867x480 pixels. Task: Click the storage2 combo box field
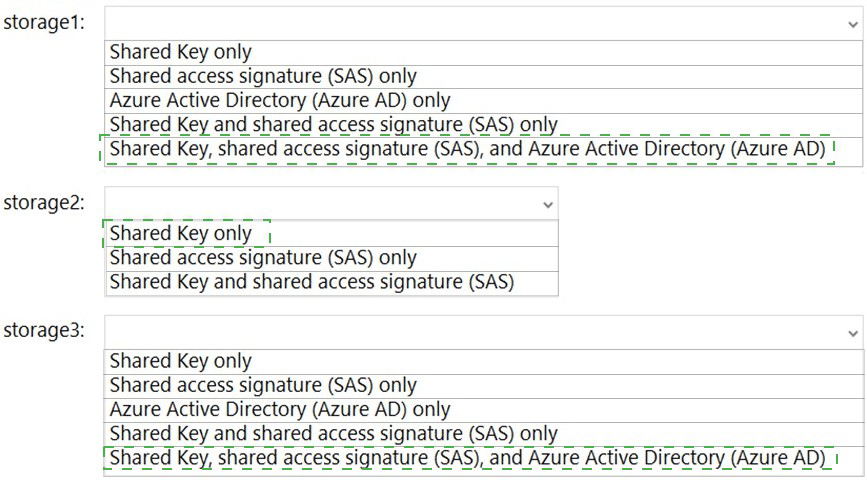pyautogui.click(x=331, y=203)
